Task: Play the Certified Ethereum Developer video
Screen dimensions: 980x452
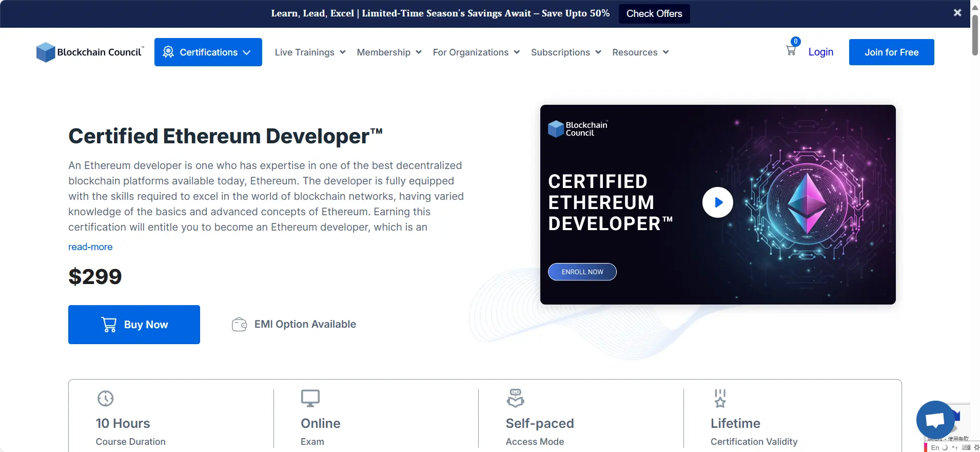Action: coord(717,202)
